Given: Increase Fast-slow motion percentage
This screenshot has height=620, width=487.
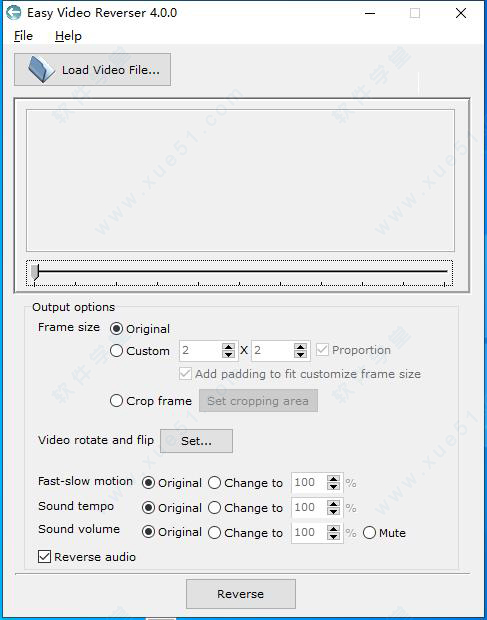Looking at the screenshot, I should (x=334, y=479).
